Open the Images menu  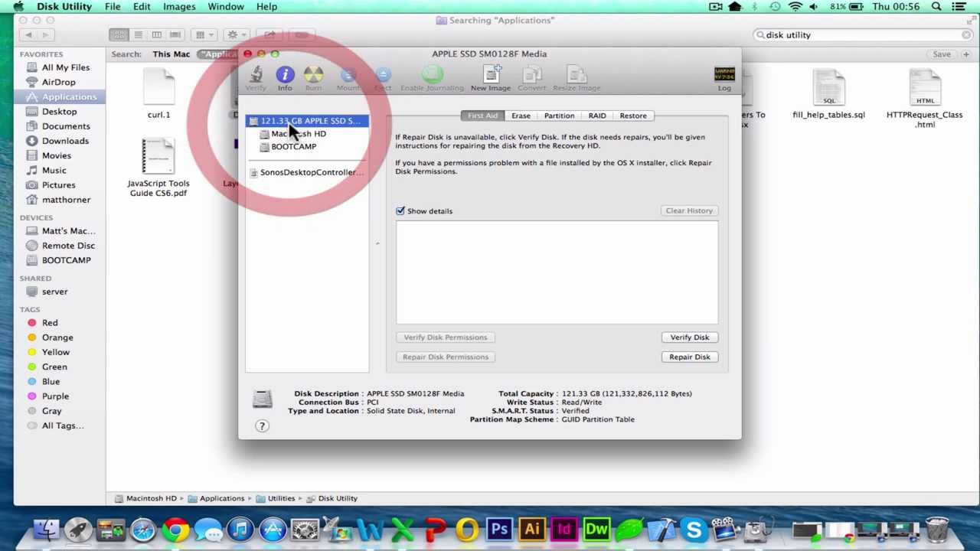click(x=179, y=6)
